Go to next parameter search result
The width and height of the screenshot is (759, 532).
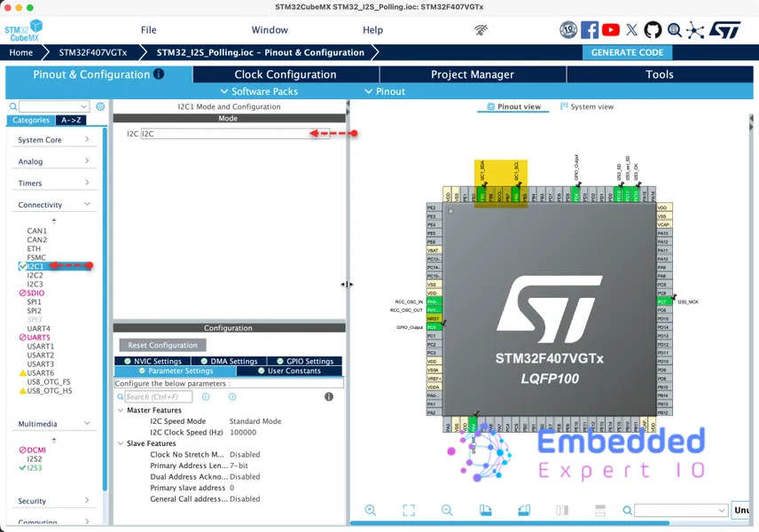232,397
